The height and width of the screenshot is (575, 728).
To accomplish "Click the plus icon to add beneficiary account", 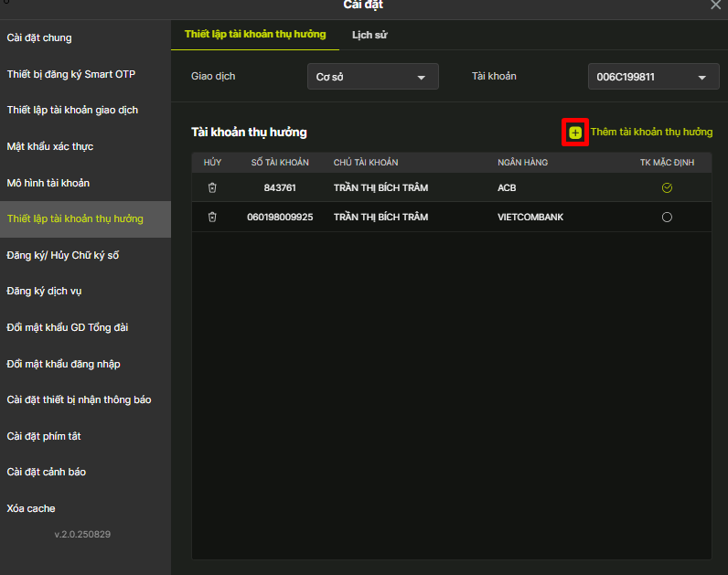I will pos(574,133).
